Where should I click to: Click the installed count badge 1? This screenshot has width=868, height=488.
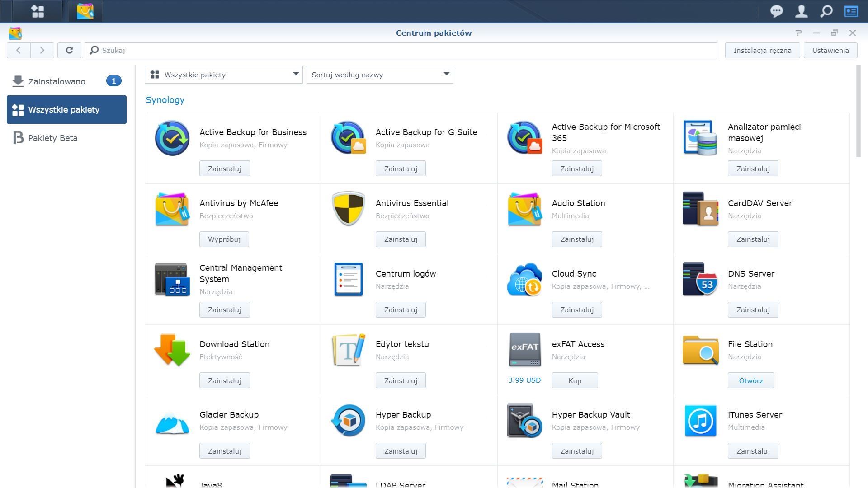pyautogui.click(x=113, y=81)
